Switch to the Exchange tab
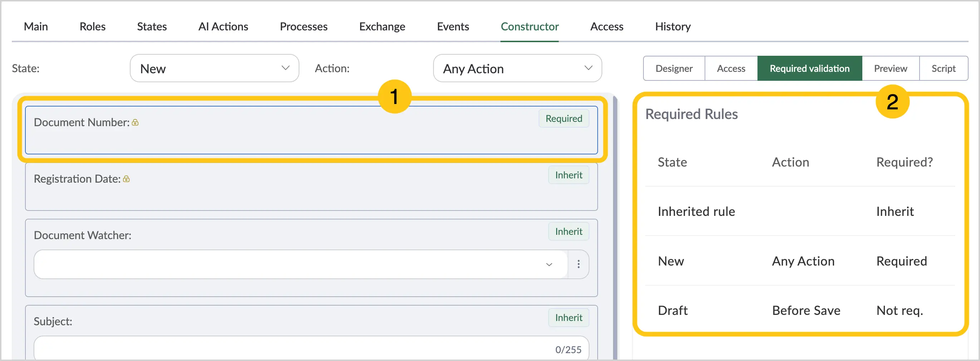 coord(382,26)
